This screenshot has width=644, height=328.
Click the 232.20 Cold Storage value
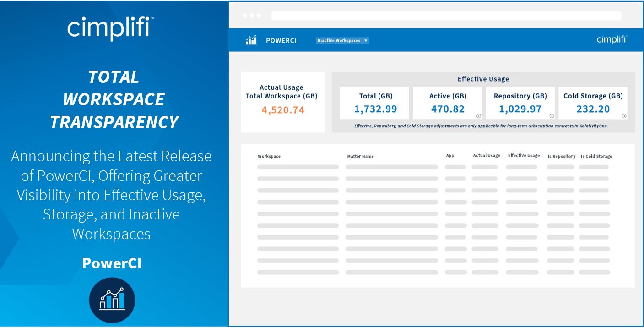click(593, 109)
